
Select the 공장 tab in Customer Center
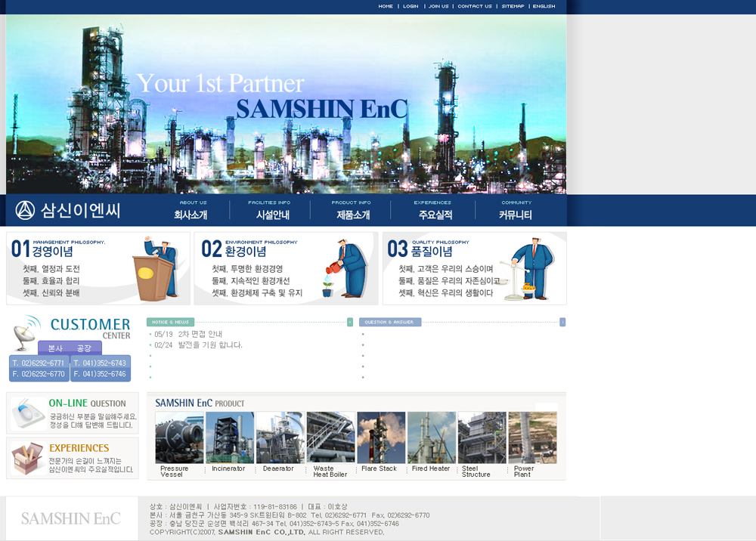tap(84, 348)
